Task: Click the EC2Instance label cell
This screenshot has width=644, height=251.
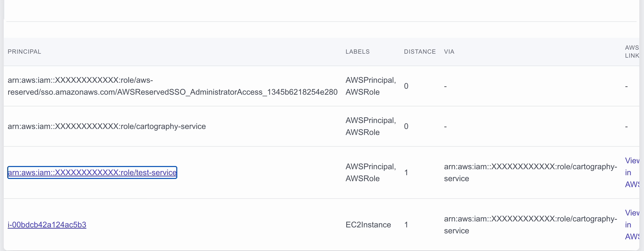Action: [x=368, y=225]
